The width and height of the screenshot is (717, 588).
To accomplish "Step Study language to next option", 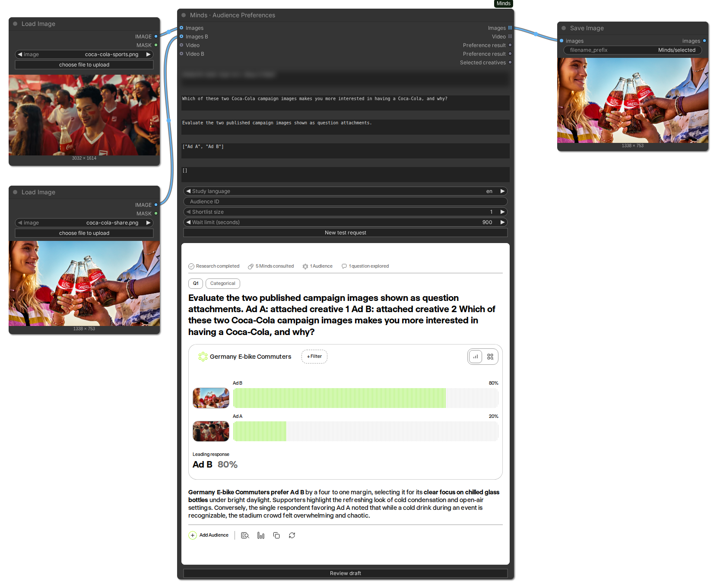I will point(503,191).
